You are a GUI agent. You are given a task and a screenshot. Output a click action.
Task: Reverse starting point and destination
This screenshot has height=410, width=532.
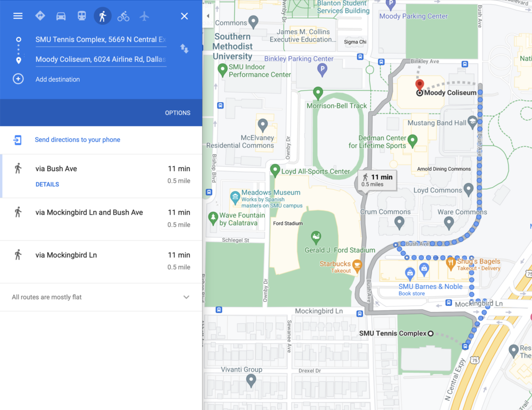point(184,49)
